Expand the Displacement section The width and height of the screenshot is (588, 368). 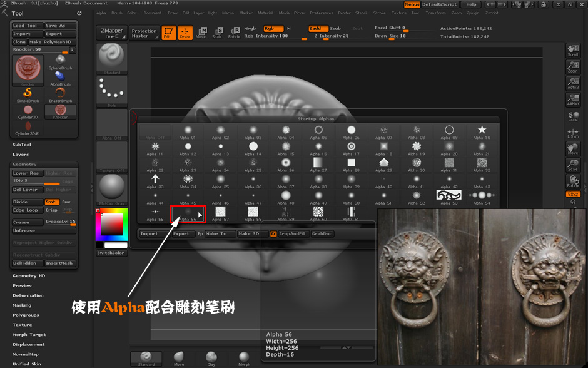(x=29, y=344)
